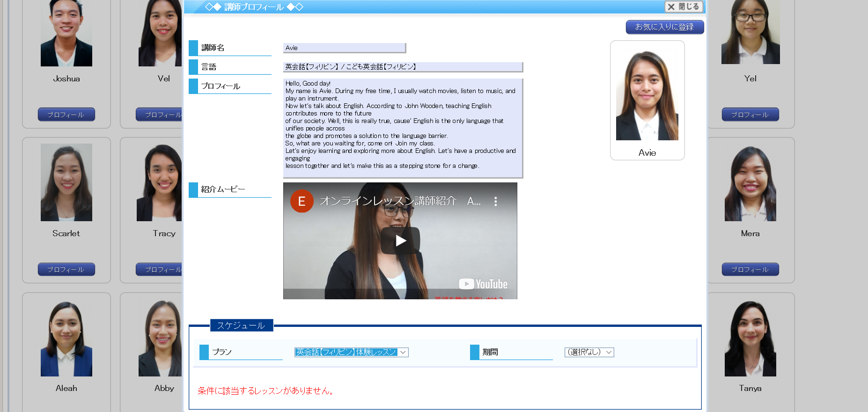Click Aleah's instructor photo

tap(66, 339)
